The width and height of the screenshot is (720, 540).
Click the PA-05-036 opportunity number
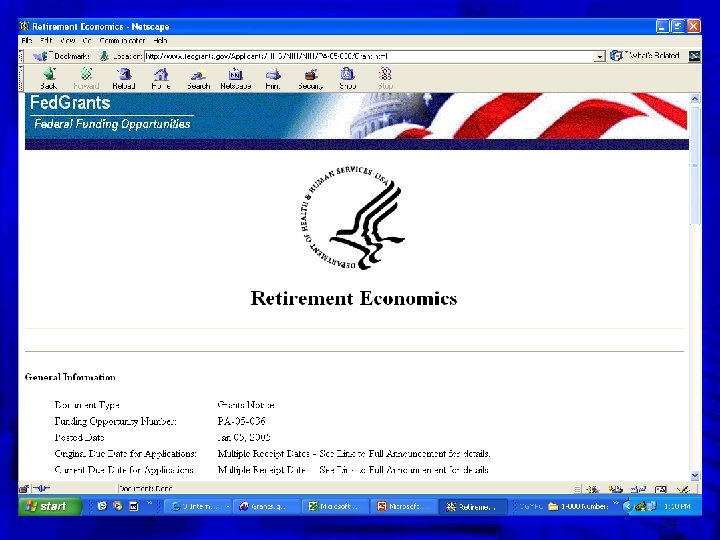242,421
